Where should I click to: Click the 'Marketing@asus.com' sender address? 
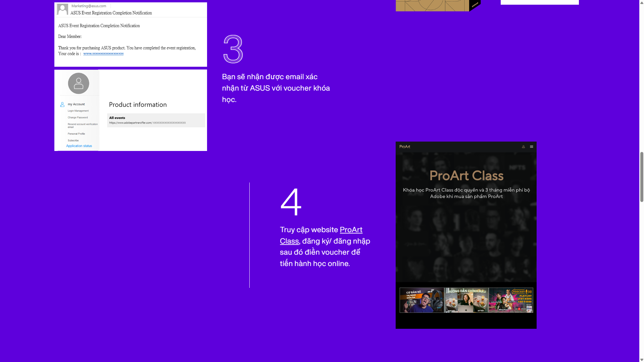(89, 6)
